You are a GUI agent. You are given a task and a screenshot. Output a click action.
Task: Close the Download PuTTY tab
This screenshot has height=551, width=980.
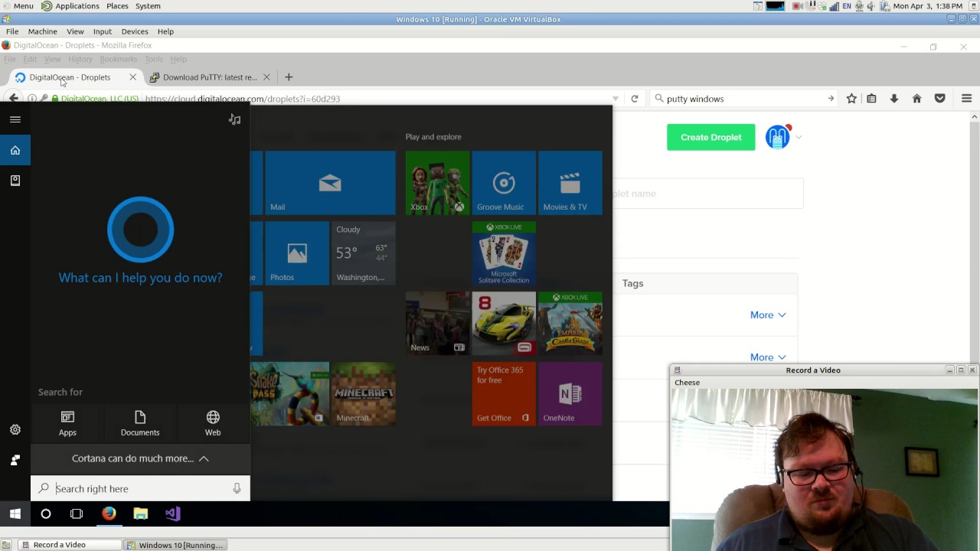point(266,77)
